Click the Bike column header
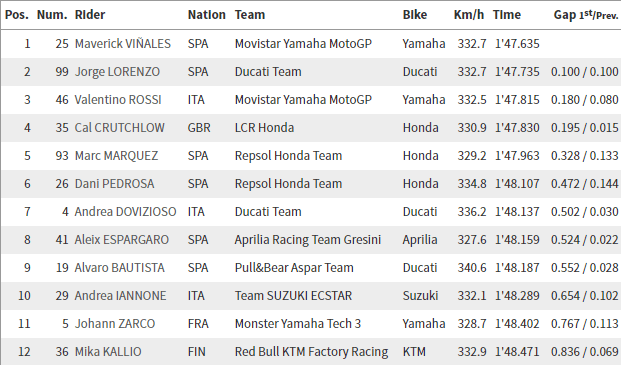This screenshot has height=365, width=622. 415,15
